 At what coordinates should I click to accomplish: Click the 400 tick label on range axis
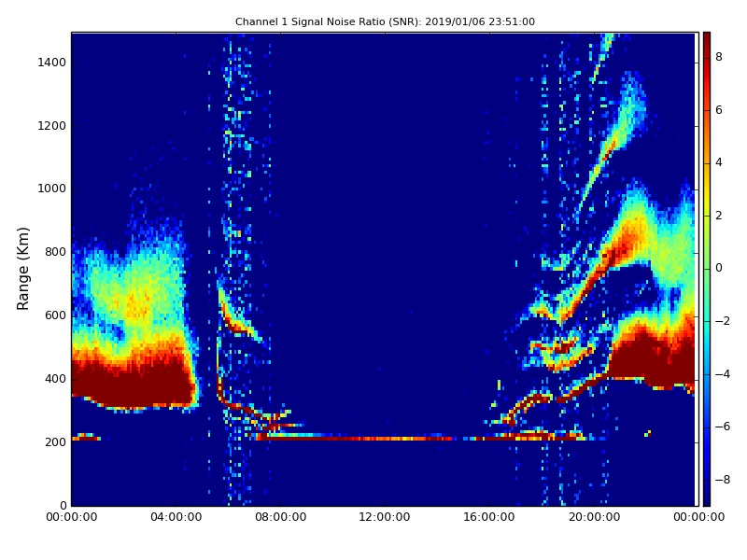click(x=55, y=379)
